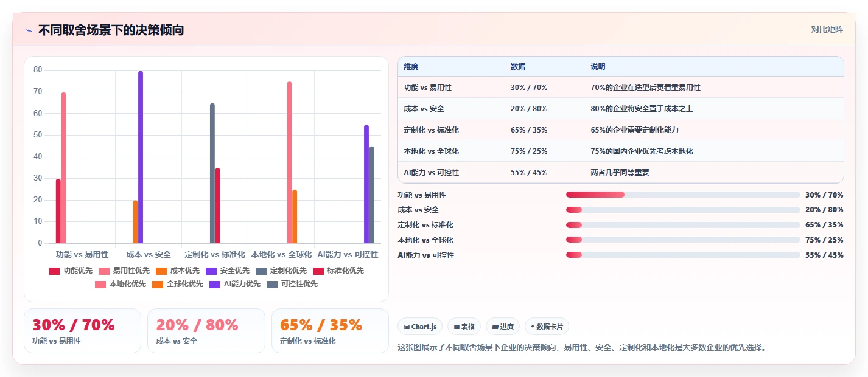This screenshot has width=868, height=377.
Task: Click the 功能 vs 易用性 progress bar
Action: [x=683, y=195]
